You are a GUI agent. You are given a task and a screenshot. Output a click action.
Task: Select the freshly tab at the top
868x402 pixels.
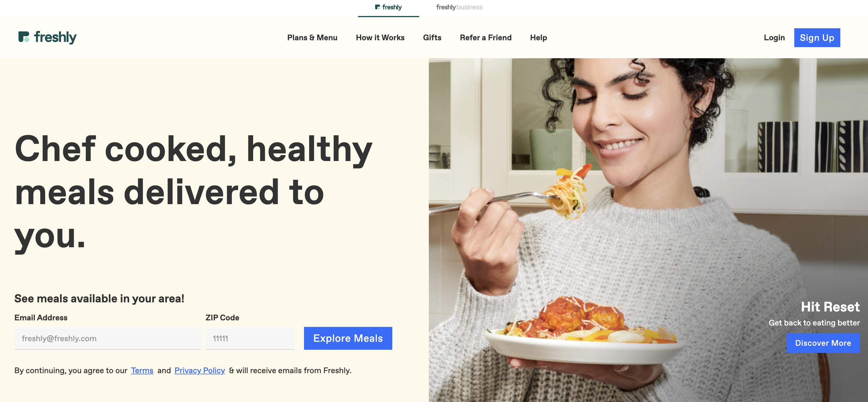point(388,8)
